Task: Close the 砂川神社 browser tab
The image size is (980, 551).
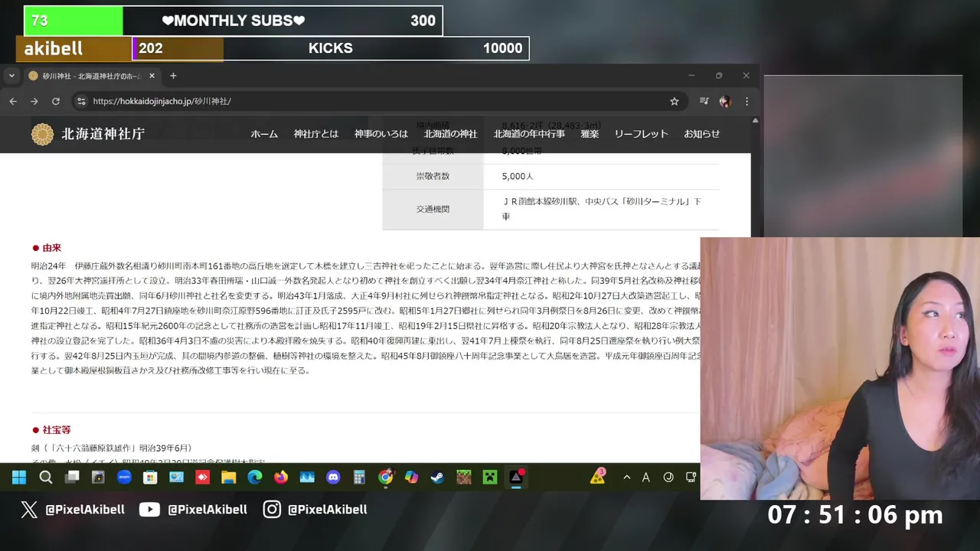Action: [152, 76]
